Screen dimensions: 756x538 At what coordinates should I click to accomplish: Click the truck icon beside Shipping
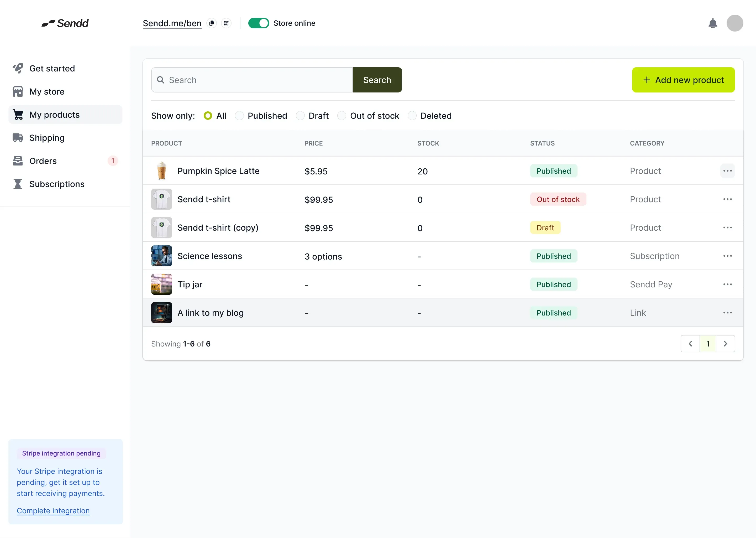pos(18,138)
